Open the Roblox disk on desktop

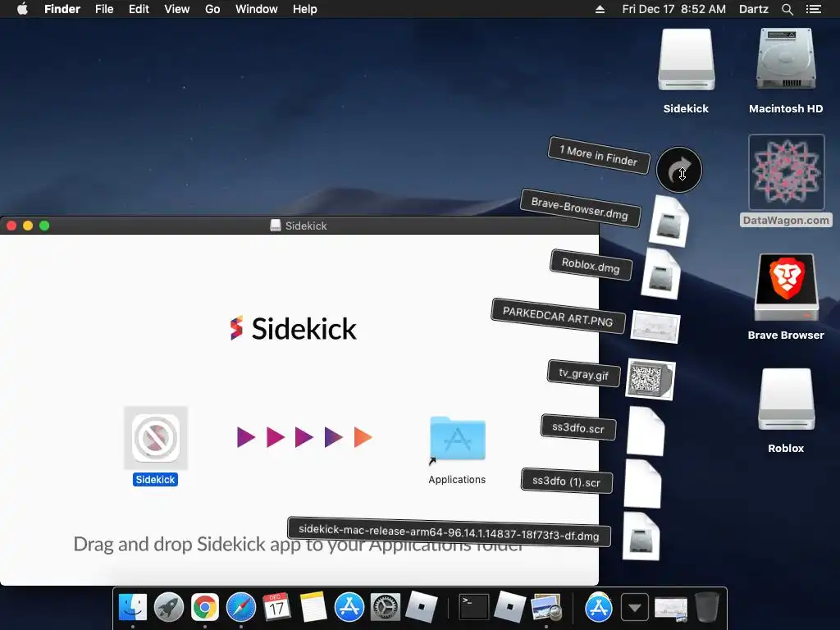[786, 399]
